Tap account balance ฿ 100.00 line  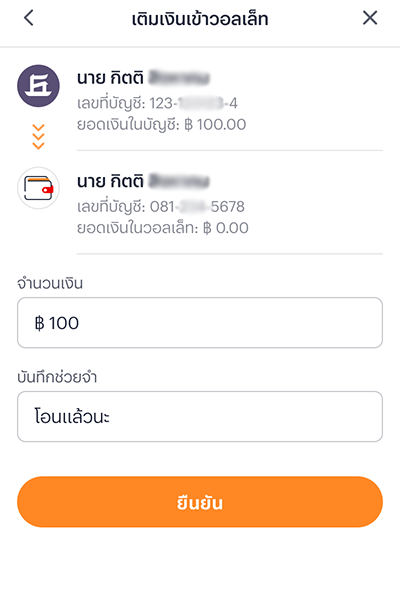162,125
